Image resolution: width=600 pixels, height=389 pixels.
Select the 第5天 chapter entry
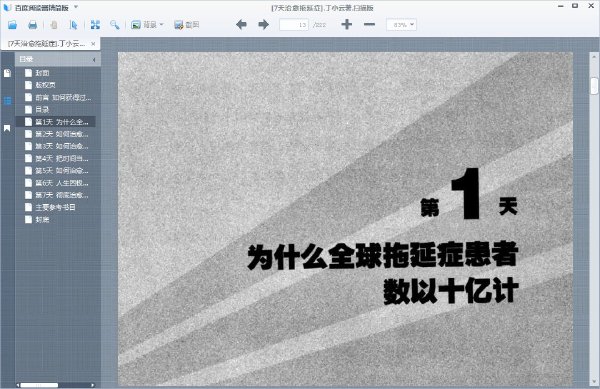pyautogui.click(x=62, y=171)
